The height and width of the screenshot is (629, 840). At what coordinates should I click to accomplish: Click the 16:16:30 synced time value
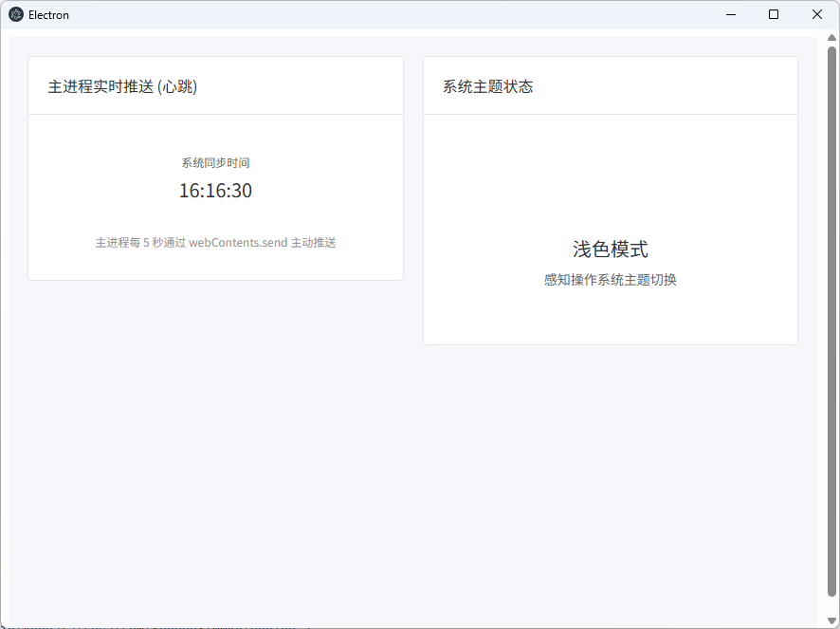point(215,191)
